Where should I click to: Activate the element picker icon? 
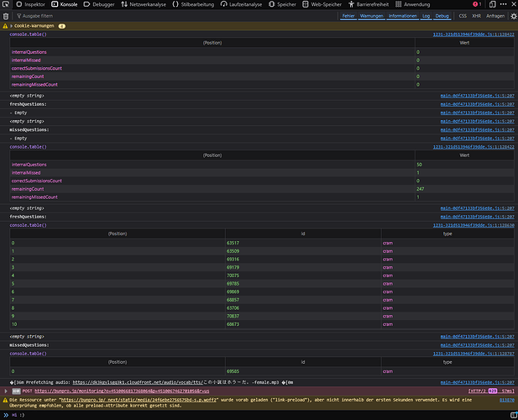pos(6,4)
